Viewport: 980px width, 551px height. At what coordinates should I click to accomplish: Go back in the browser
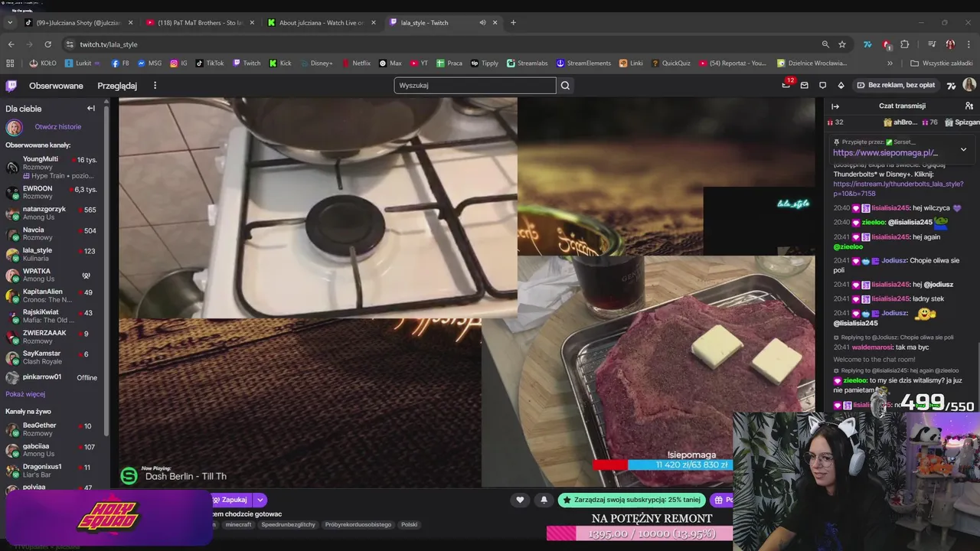pyautogui.click(x=11, y=44)
